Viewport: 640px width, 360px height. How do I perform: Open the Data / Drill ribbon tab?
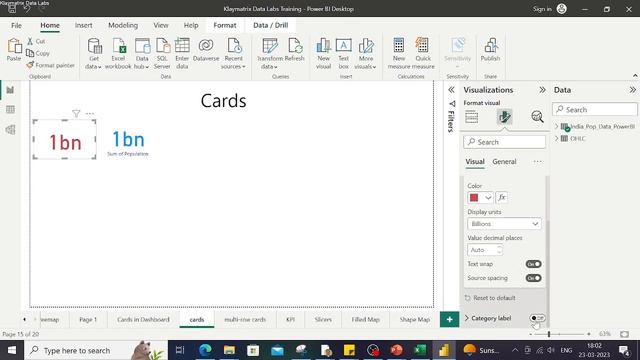[x=271, y=25]
